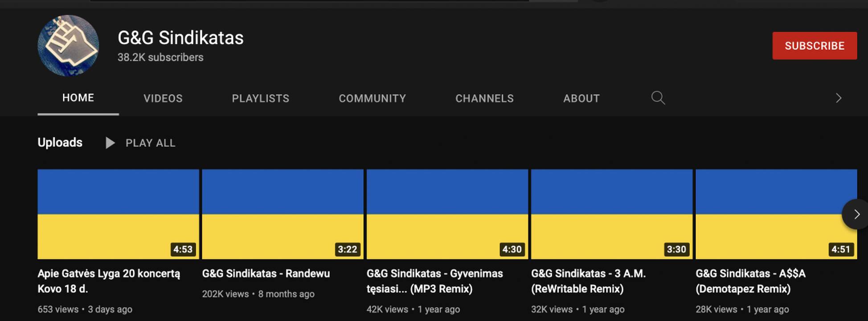Click the channel name 'G&G Sindikatas' header
This screenshot has width=868, height=321.
180,38
